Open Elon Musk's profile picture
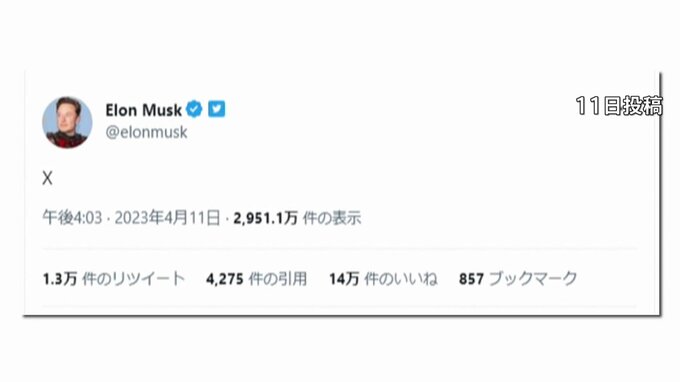680x382 pixels. [x=67, y=122]
